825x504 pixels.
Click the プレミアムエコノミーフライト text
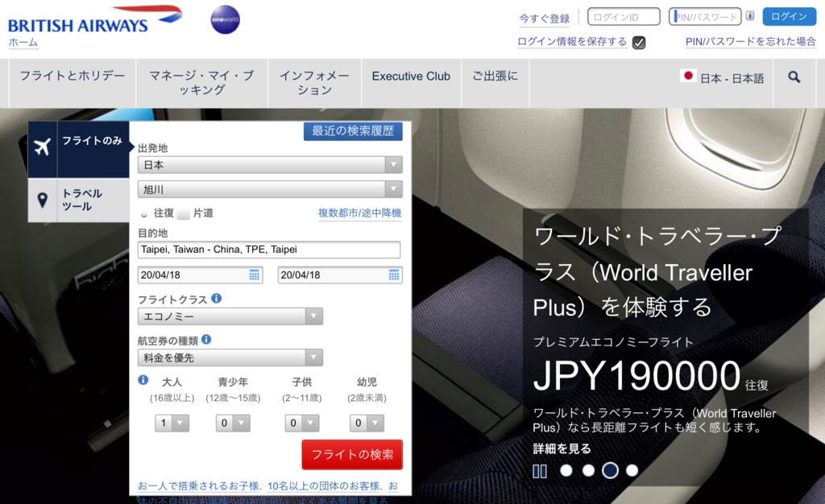coord(613,342)
